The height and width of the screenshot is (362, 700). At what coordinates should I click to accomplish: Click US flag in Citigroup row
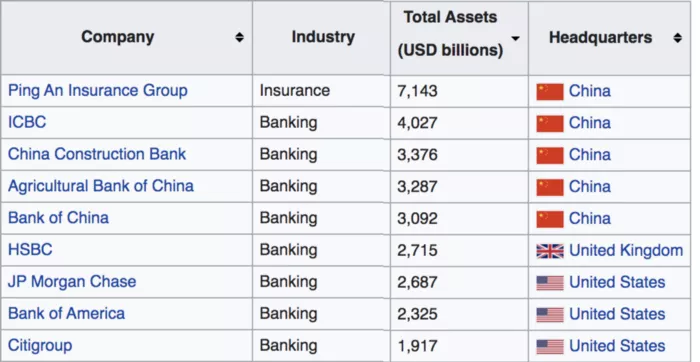coord(550,346)
